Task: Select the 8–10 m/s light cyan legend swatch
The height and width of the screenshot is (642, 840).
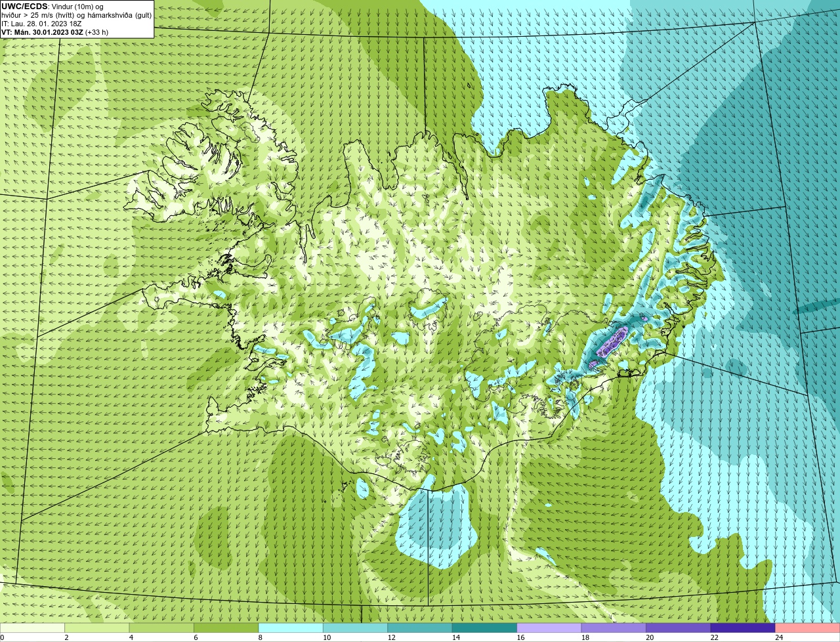Action: click(291, 628)
